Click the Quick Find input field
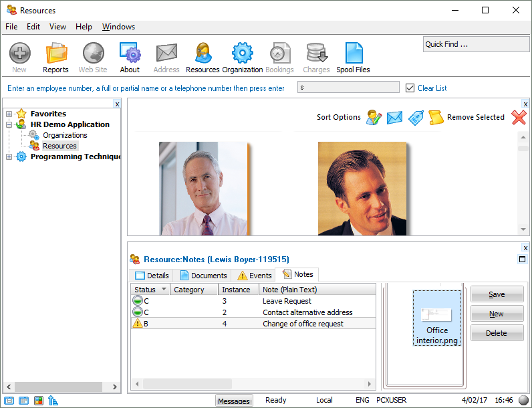This screenshot has height=408, width=532. 476,44
